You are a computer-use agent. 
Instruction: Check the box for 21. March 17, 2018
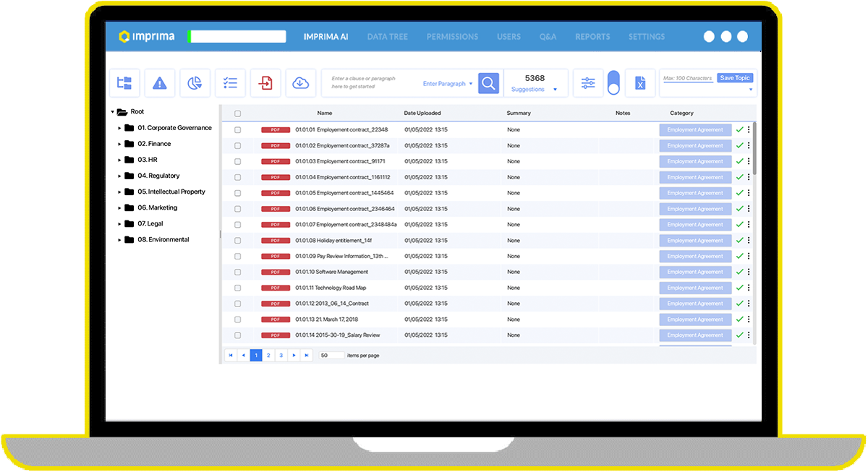tap(237, 319)
